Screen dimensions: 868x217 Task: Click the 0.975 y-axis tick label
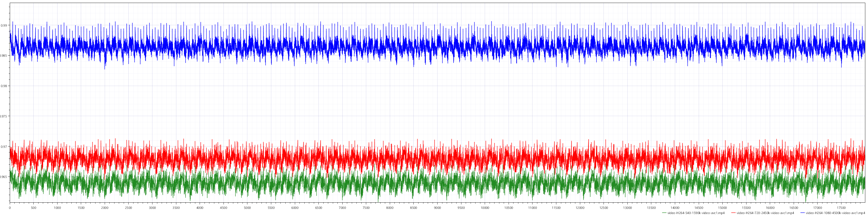point(4,116)
